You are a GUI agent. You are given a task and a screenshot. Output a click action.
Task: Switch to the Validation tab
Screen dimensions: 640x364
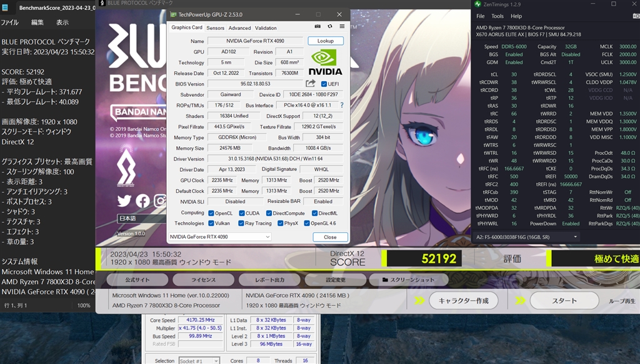[266, 28]
